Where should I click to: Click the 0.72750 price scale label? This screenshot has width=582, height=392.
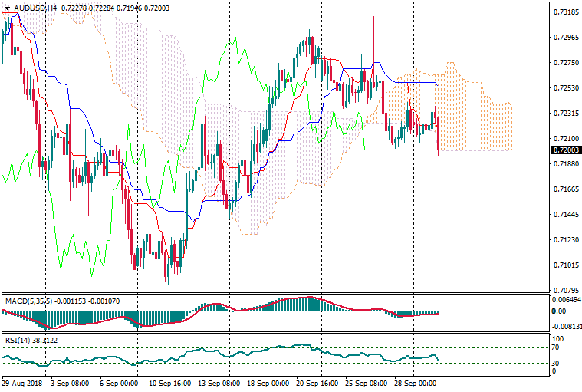point(564,63)
